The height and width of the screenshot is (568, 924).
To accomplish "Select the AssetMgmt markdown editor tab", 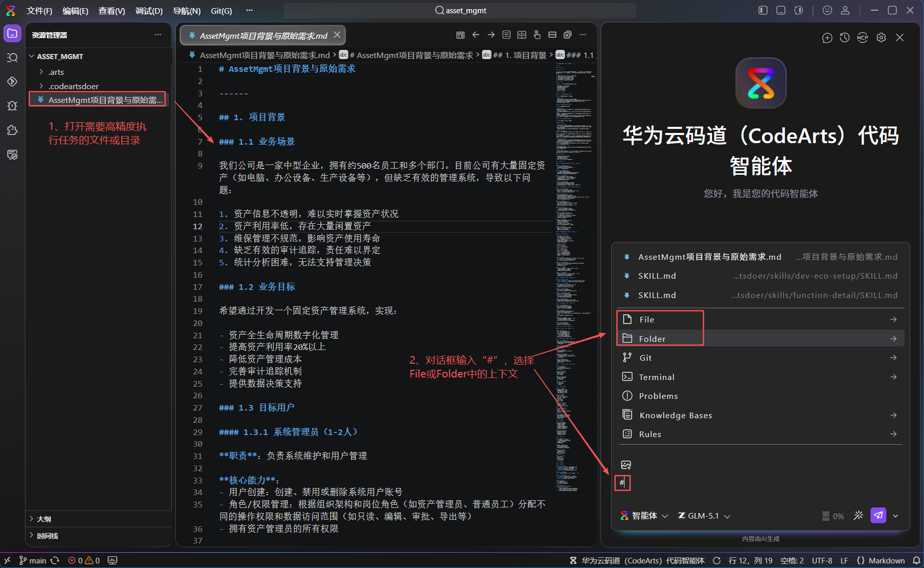I will [x=263, y=35].
